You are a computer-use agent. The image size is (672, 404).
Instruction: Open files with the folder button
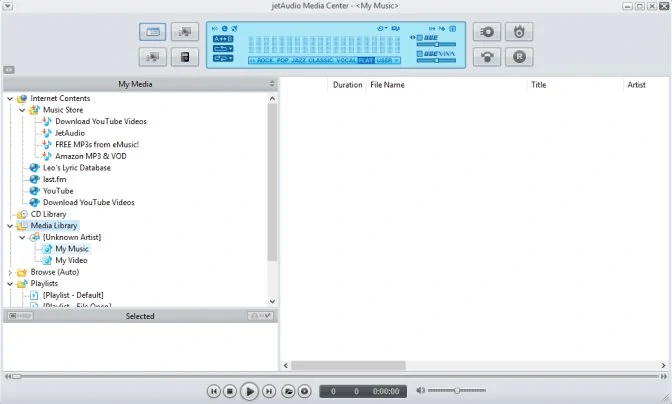click(x=288, y=391)
